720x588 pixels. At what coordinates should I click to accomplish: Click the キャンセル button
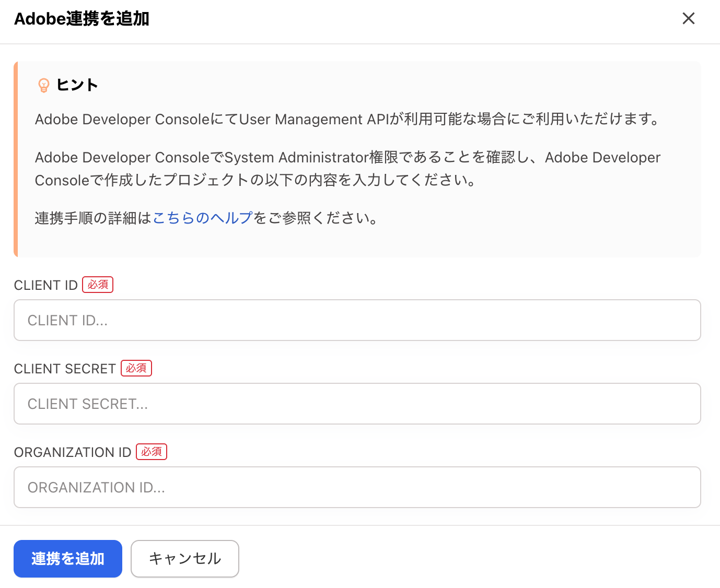[x=184, y=558]
